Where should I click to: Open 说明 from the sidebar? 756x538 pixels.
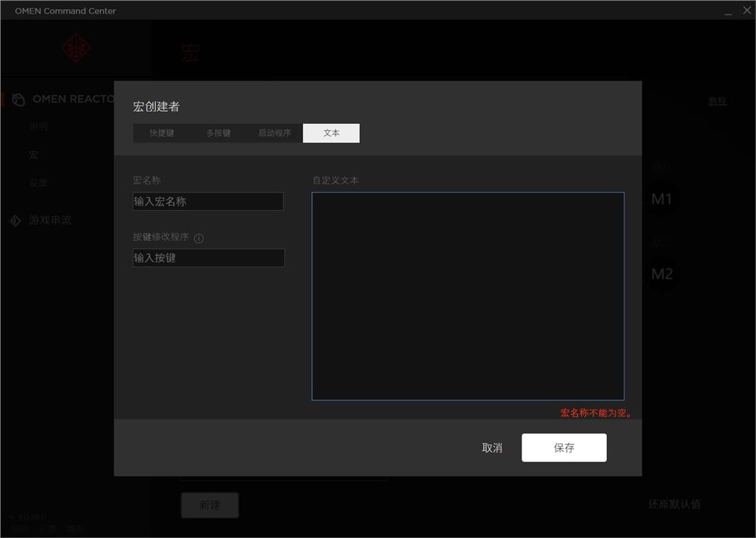pos(36,126)
